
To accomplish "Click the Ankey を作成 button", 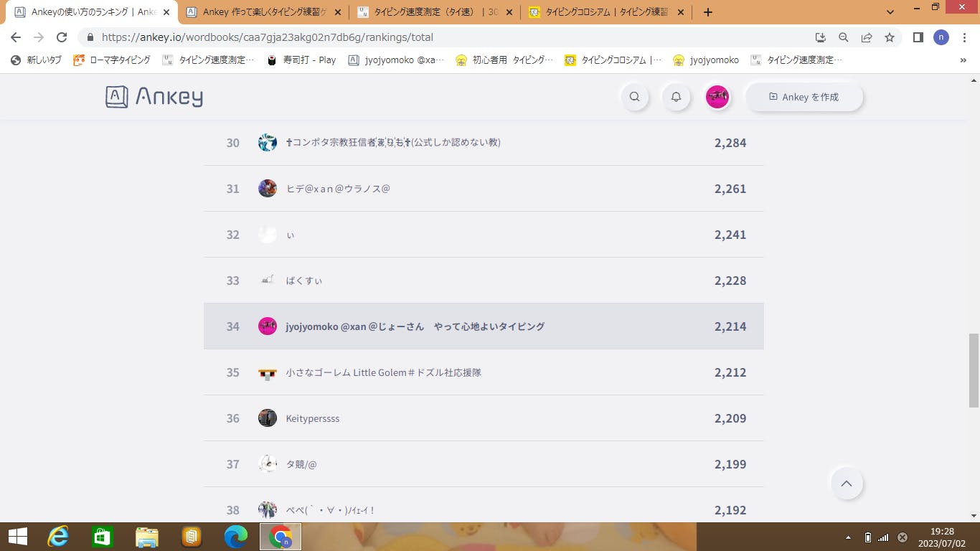I will 804,97.
